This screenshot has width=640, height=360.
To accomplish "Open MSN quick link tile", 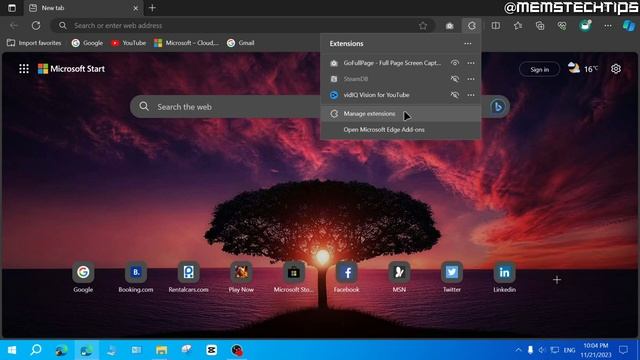I will (399, 278).
